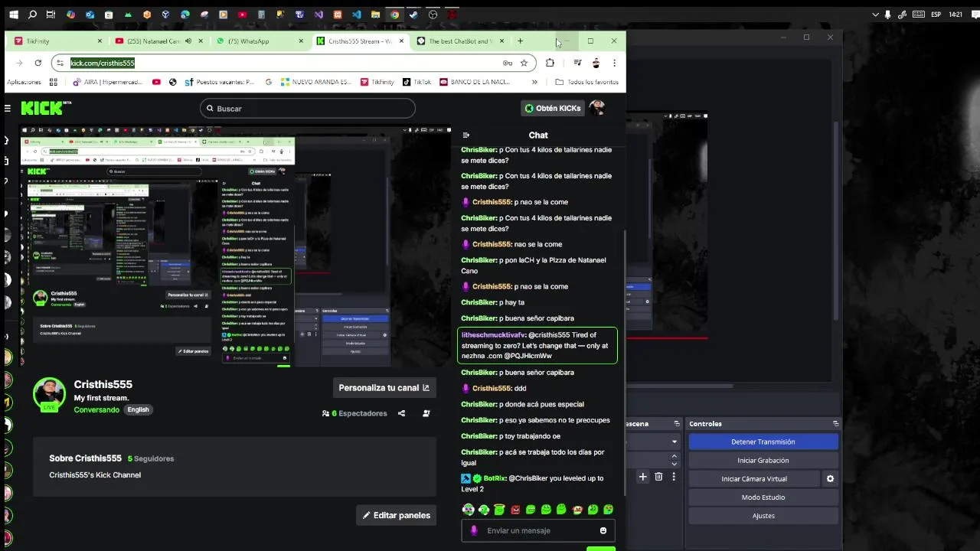Click the Enviar un mensaje chat input

pyautogui.click(x=540, y=530)
